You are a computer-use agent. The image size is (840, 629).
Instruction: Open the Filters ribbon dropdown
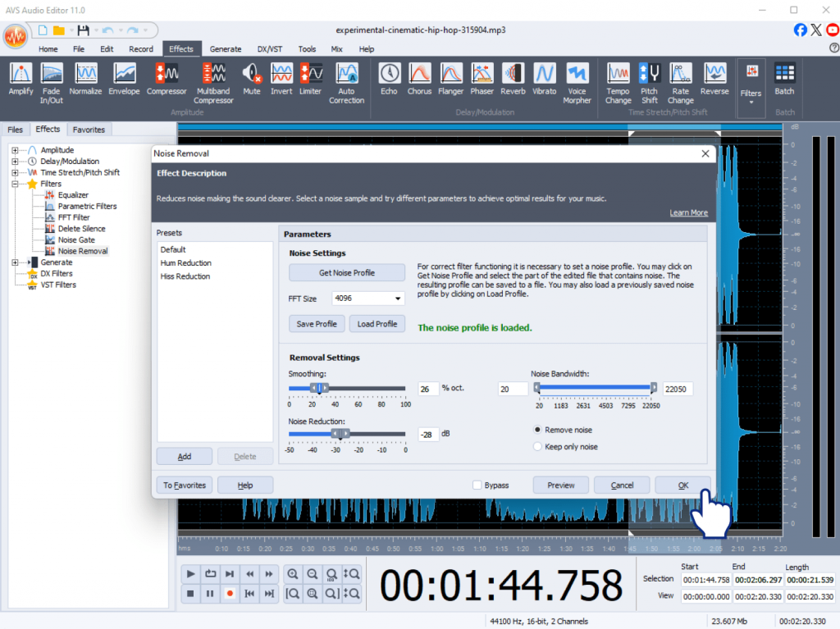pyautogui.click(x=751, y=84)
